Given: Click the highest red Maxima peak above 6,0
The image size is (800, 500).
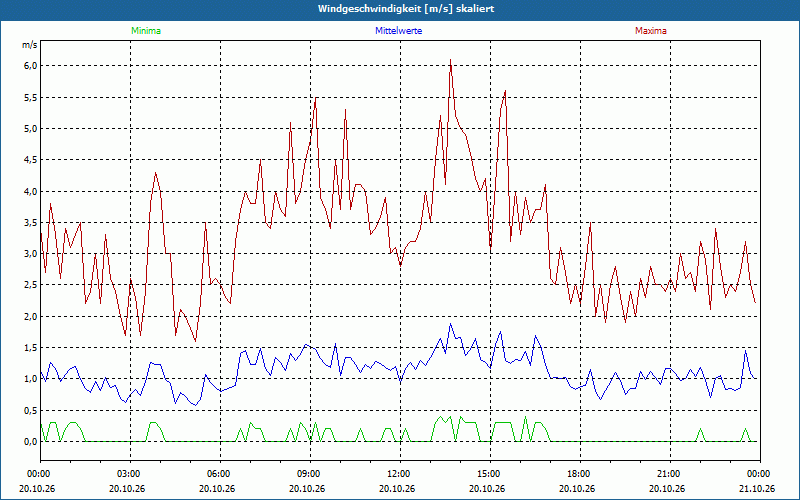Looking at the screenshot, I should coord(450,60).
